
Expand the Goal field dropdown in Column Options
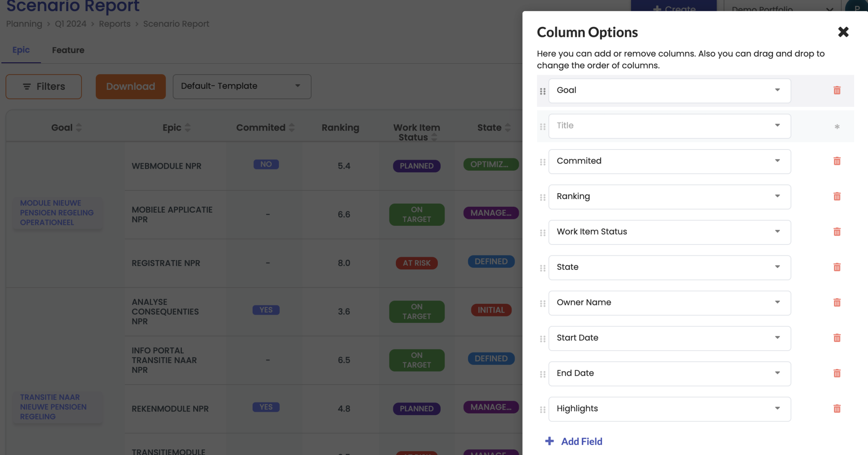[777, 90]
